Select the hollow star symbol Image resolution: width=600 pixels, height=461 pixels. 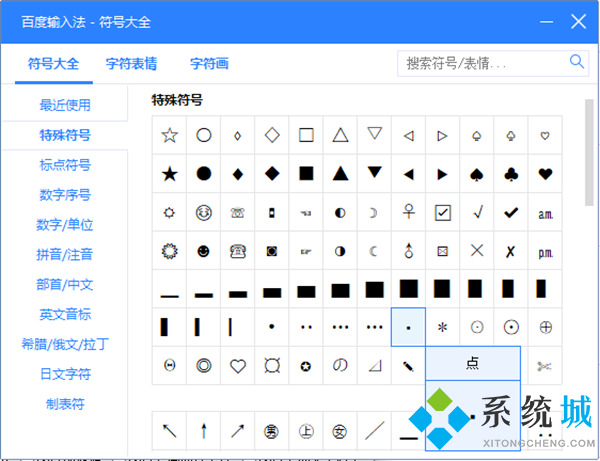tap(170, 135)
